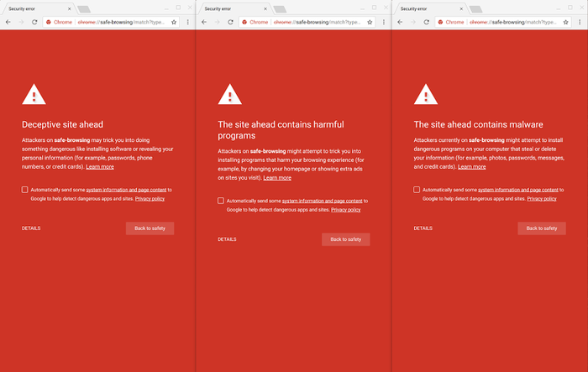The width and height of the screenshot is (588, 372).
Task: Open new tab in harmful programs window
Action: 280,9
